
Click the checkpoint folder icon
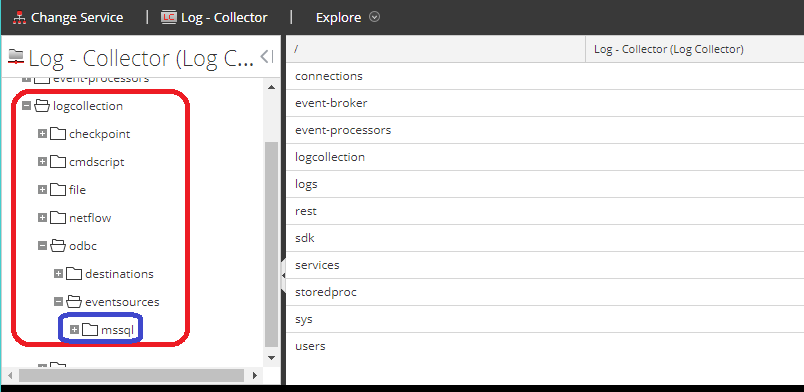tap(58, 134)
